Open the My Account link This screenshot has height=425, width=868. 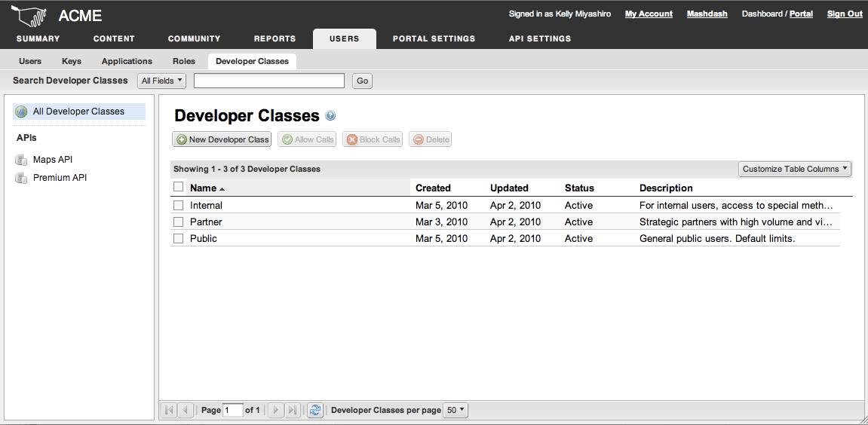(x=649, y=14)
